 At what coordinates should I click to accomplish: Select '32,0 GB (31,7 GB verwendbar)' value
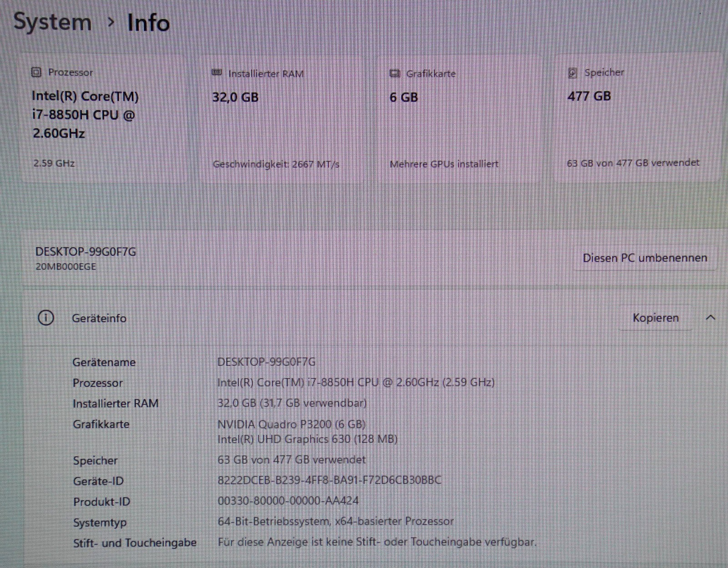point(292,403)
